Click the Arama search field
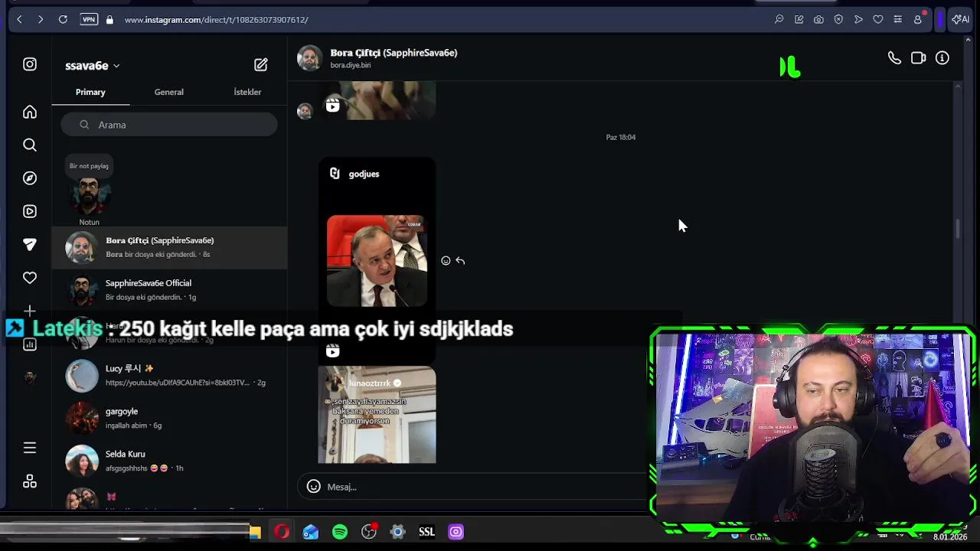 [169, 125]
